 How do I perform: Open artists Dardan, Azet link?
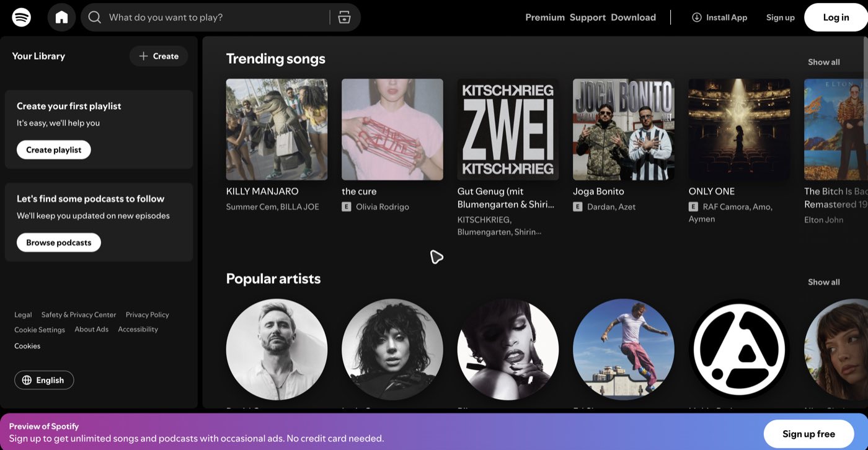pyautogui.click(x=611, y=206)
